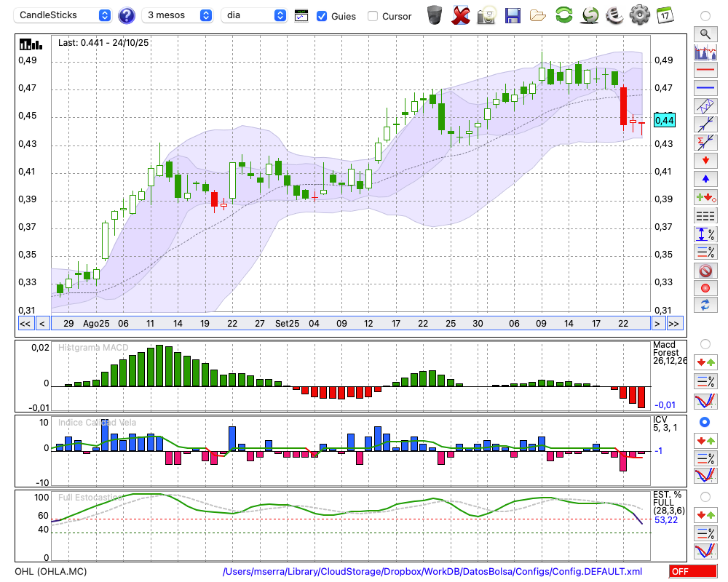The height and width of the screenshot is (582, 728).
Task: Click the camera snapshot icon
Action: point(487,15)
